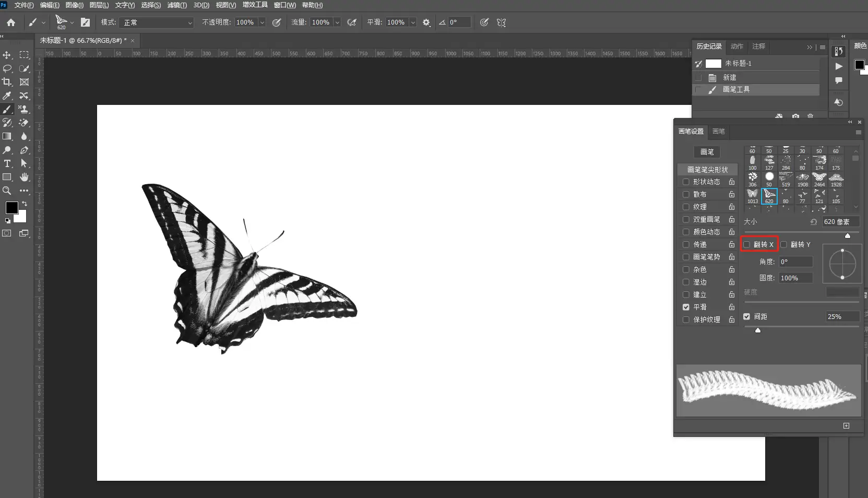This screenshot has width=868, height=498.
Task: Open the 滤镜(T) menu
Action: [x=177, y=5]
